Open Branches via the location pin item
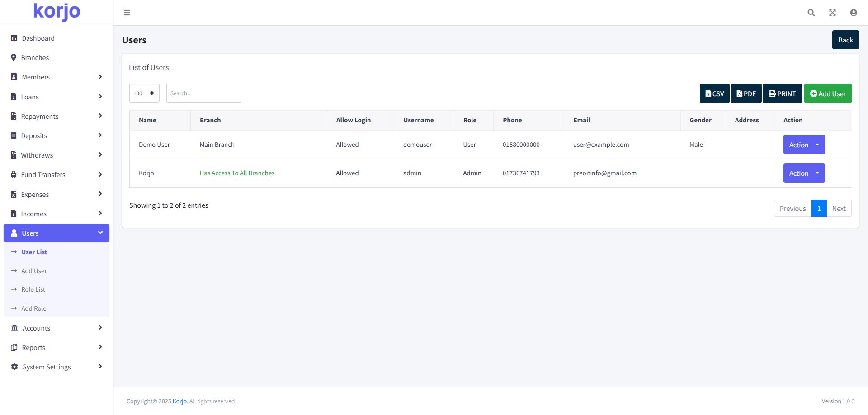 (x=35, y=58)
